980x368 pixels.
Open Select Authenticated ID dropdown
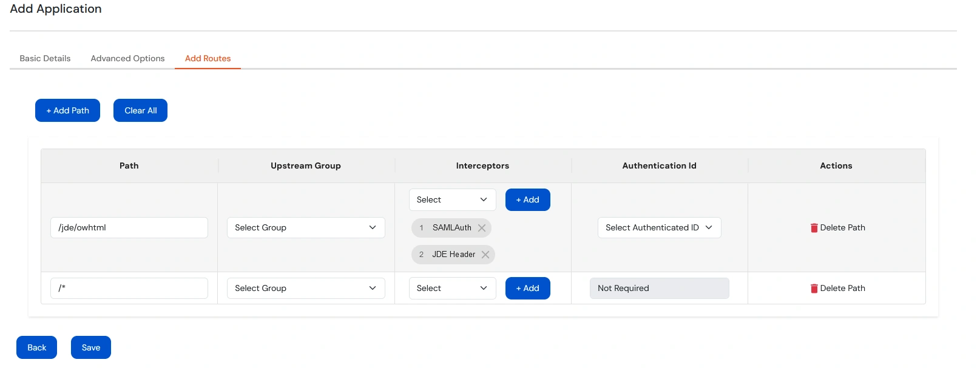[659, 228]
